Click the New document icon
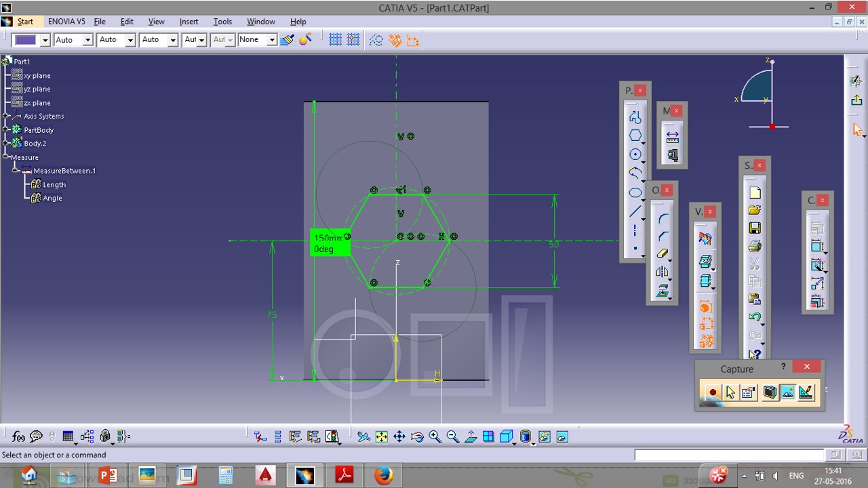 point(755,193)
